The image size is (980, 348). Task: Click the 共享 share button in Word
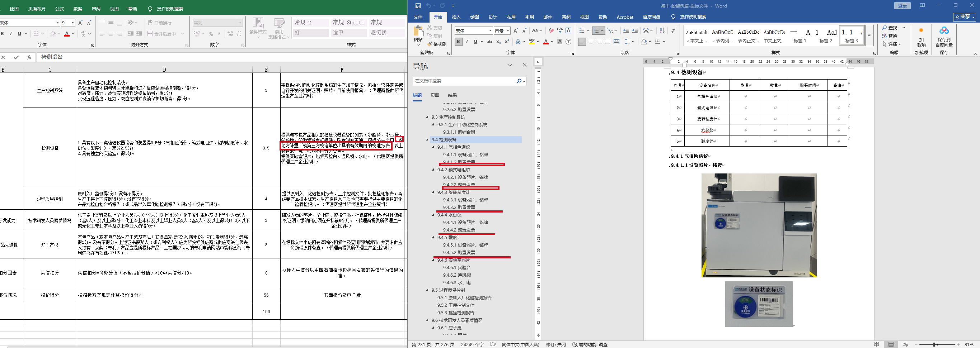965,17
